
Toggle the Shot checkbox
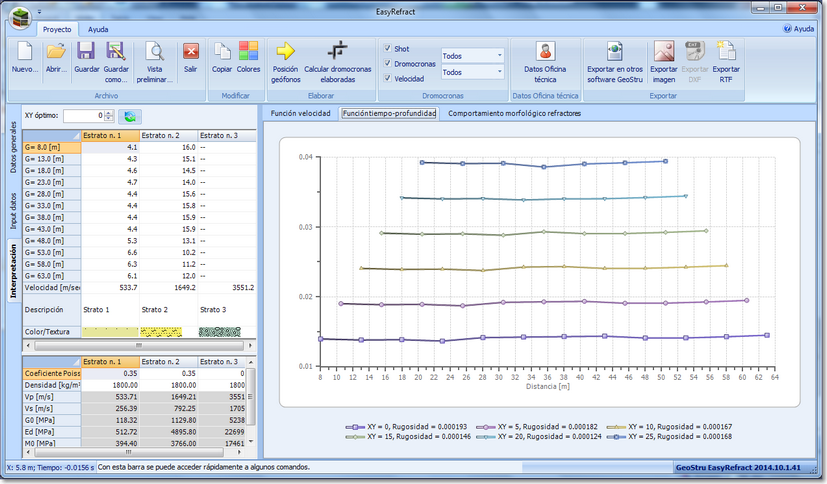tap(388, 48)
